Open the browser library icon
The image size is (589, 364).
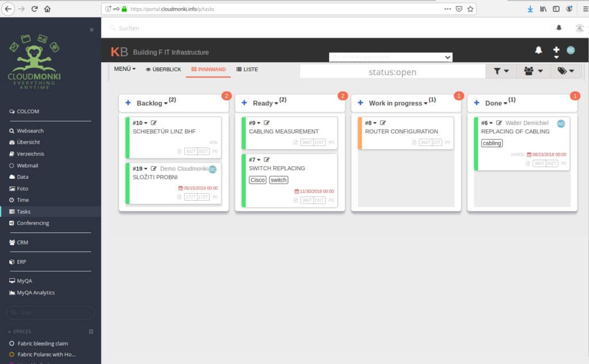[x=543, y=9]
